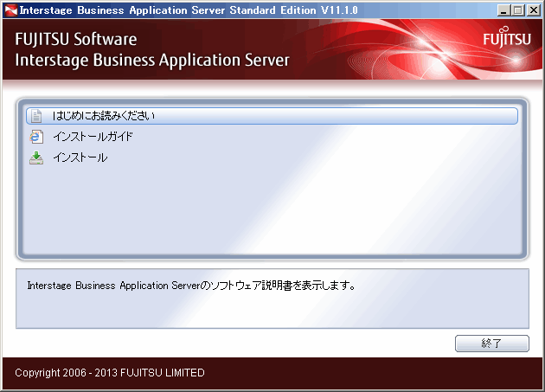545x392 pixels.
Task: Open the インストールガイド entry
Action: (x=93, y=137)
